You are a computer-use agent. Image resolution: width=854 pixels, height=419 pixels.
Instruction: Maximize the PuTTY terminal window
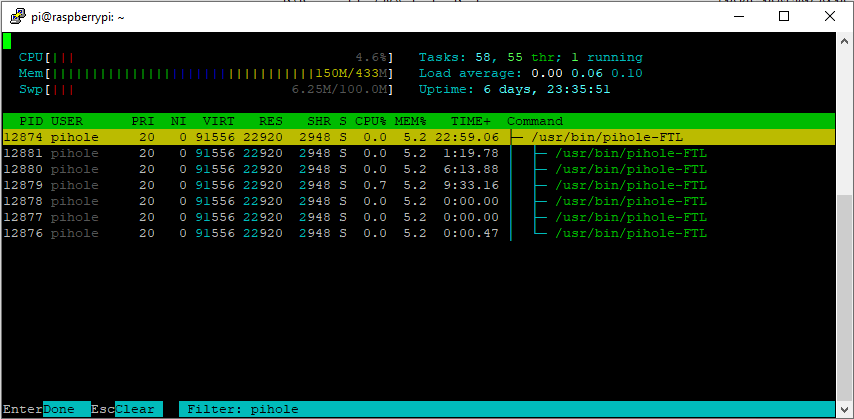click(x=784, y=16)
